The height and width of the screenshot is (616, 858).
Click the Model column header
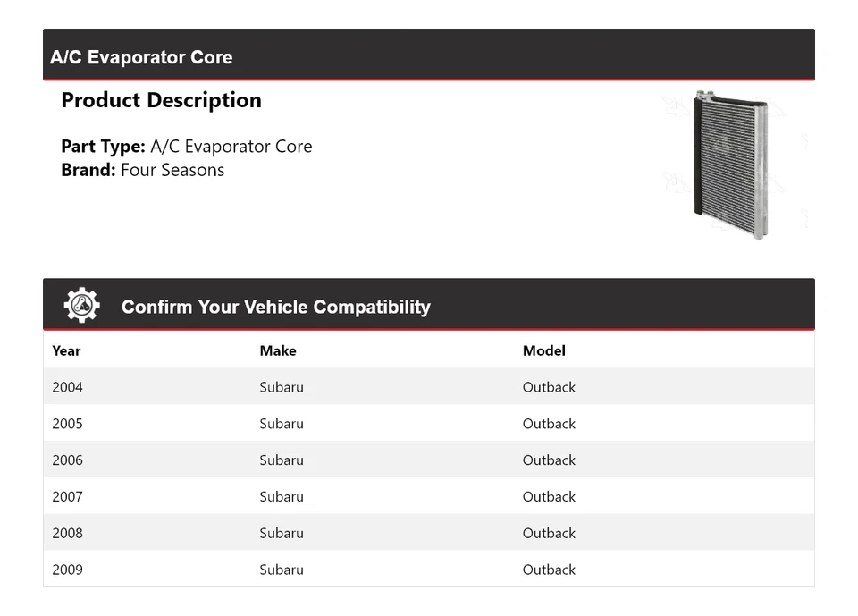click(543, 350)
